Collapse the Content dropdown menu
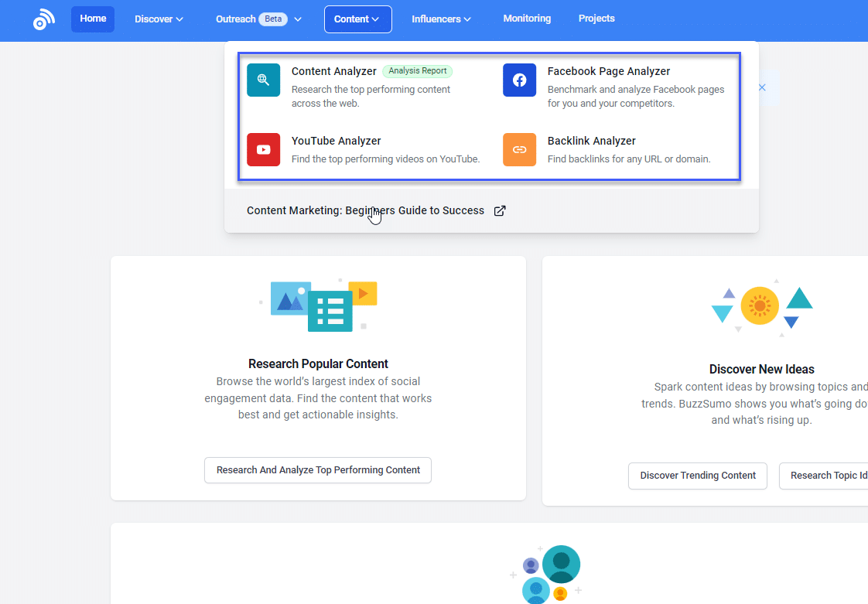The height and width of the screenshot is (604, 868). pos(357,19)
